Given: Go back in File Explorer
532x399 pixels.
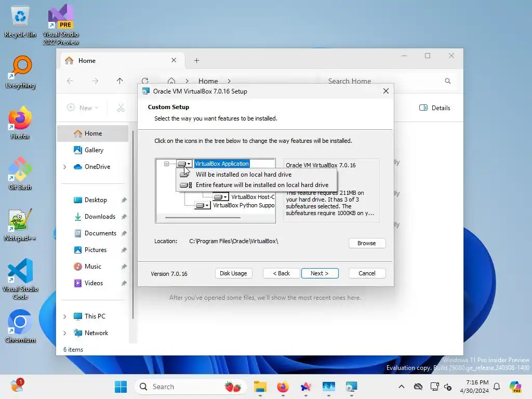Looking at the screenshot, I should 70,81.
